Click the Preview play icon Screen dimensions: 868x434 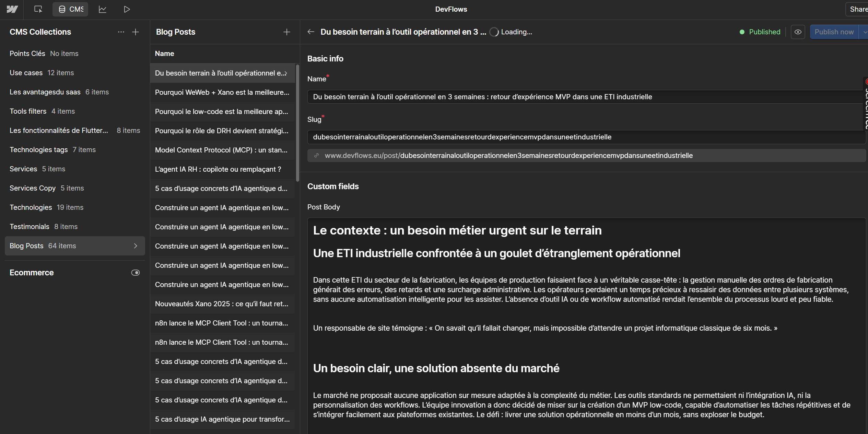pos(127,9)
